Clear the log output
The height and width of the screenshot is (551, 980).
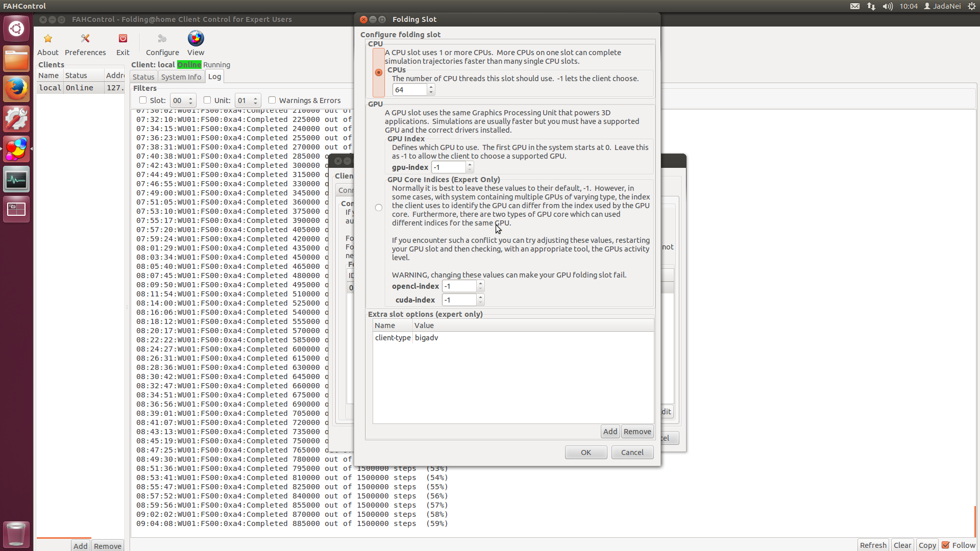tap(902, 545)
